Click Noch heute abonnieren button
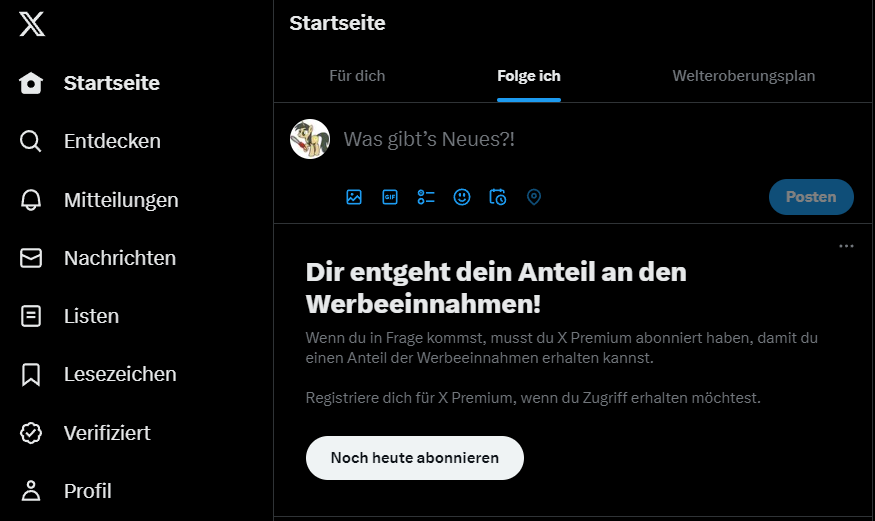This screenshot has width=875, height=521. coord(415,458)
